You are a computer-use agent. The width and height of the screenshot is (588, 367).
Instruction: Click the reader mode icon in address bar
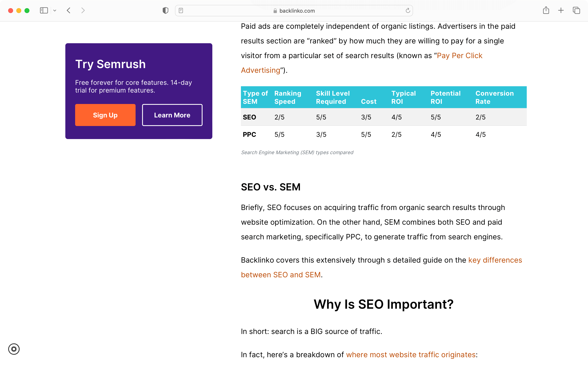click(181, 11)
